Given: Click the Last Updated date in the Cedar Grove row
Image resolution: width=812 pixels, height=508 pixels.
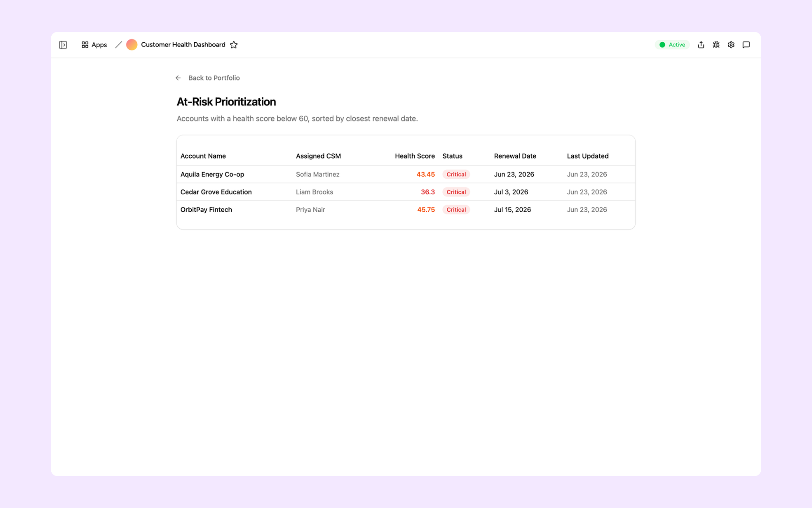Looking at the screenshot, I should tap(587, 192).
